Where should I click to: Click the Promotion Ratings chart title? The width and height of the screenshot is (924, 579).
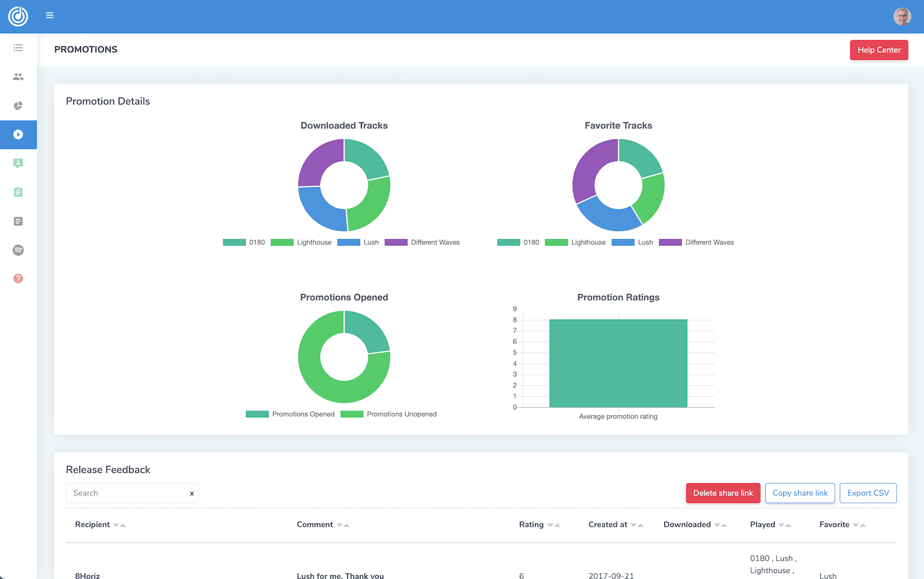[618, 297]
